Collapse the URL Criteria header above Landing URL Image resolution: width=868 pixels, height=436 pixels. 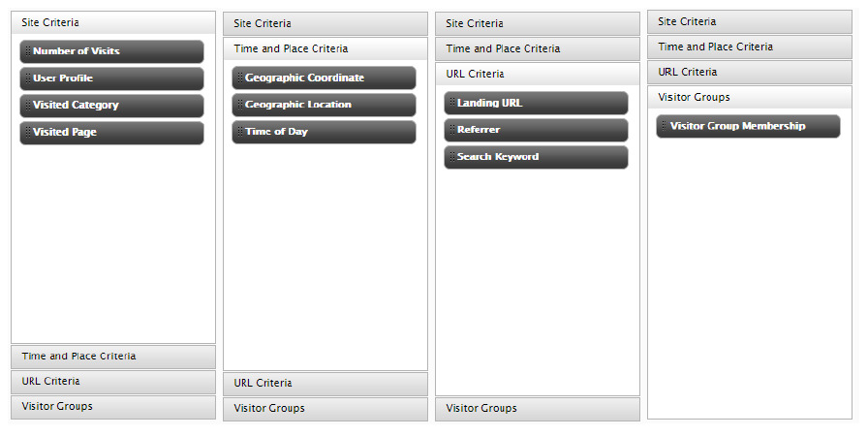(x=537, y=74)
